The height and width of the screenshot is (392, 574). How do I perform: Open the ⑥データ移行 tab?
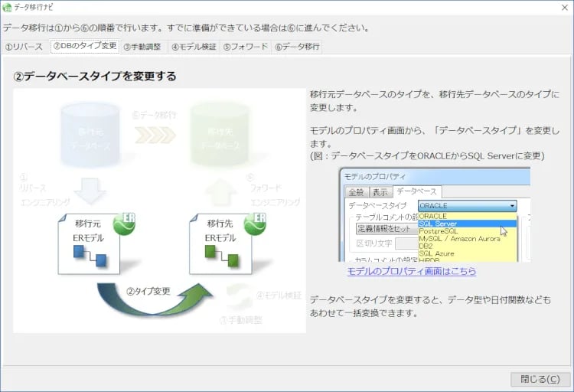(298, 47)
